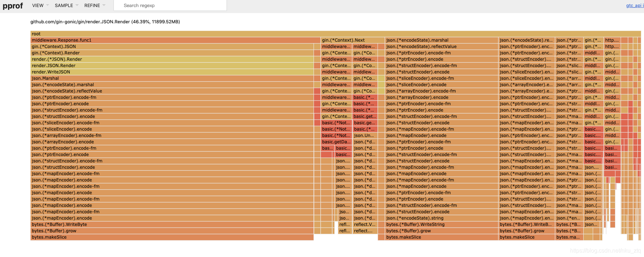Click the json.Un... frame
This screenshot has height=257, width=644.
coord(365,136)
